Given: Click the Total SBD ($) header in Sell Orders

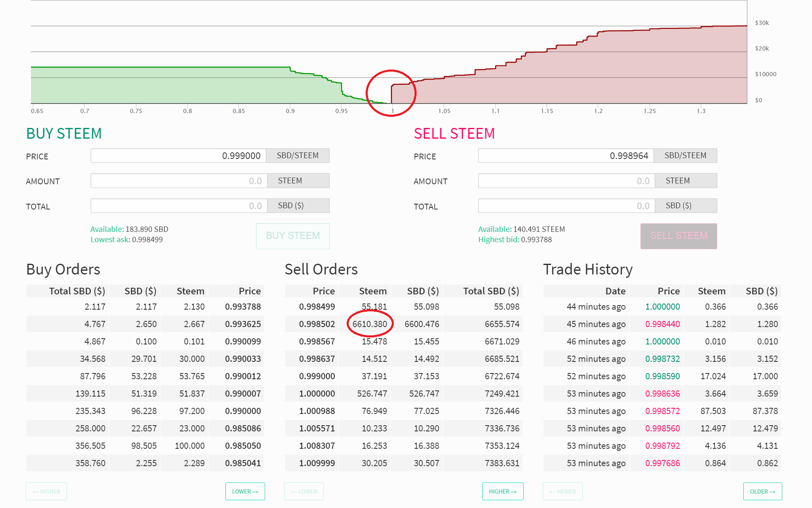Looking at the screenshot, I should point(491,291).
